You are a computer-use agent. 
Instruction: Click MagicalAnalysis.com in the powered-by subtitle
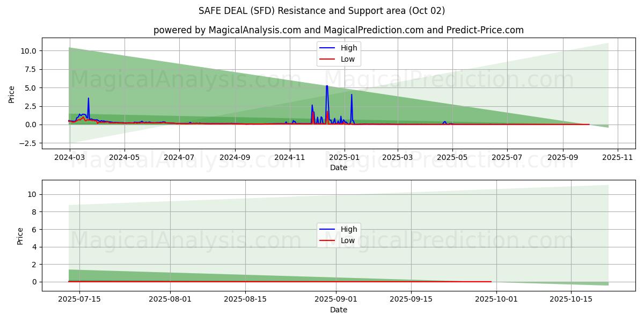click(x=254, y=30)
